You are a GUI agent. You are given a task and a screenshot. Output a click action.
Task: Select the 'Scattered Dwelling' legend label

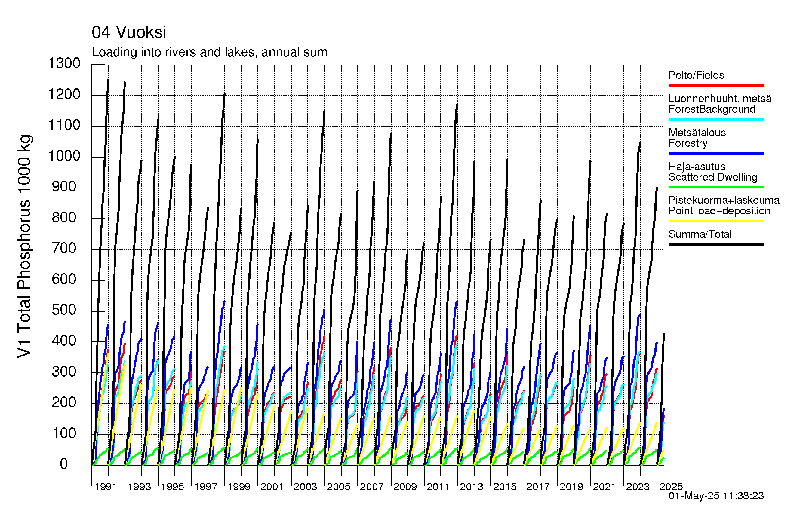coord(713,177)
